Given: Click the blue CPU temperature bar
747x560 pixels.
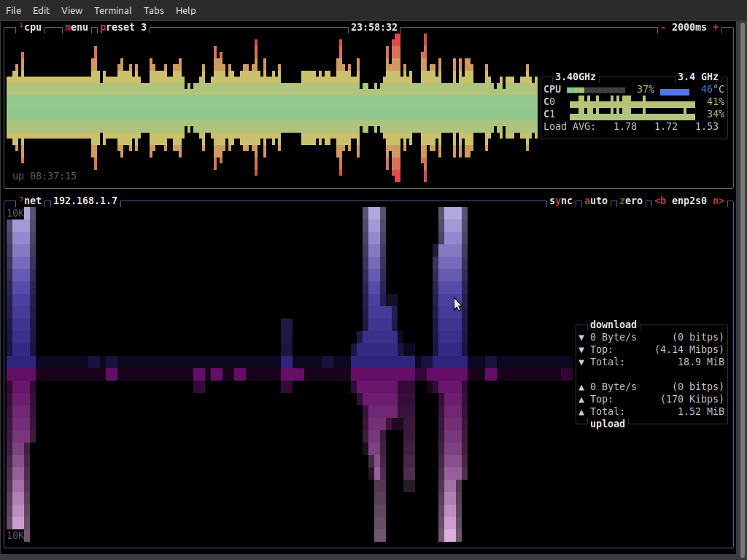Looking at the screenshot, I should 675,91.
